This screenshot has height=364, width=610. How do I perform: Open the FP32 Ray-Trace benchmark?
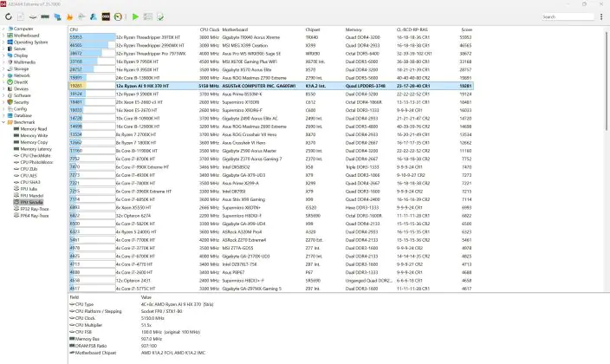[x=35, y=209]
